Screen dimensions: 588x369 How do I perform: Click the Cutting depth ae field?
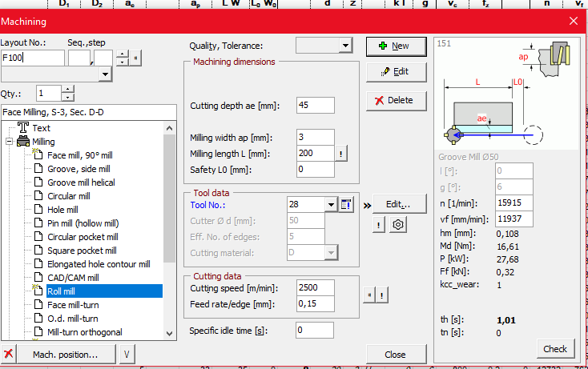[x=316, y=106]
